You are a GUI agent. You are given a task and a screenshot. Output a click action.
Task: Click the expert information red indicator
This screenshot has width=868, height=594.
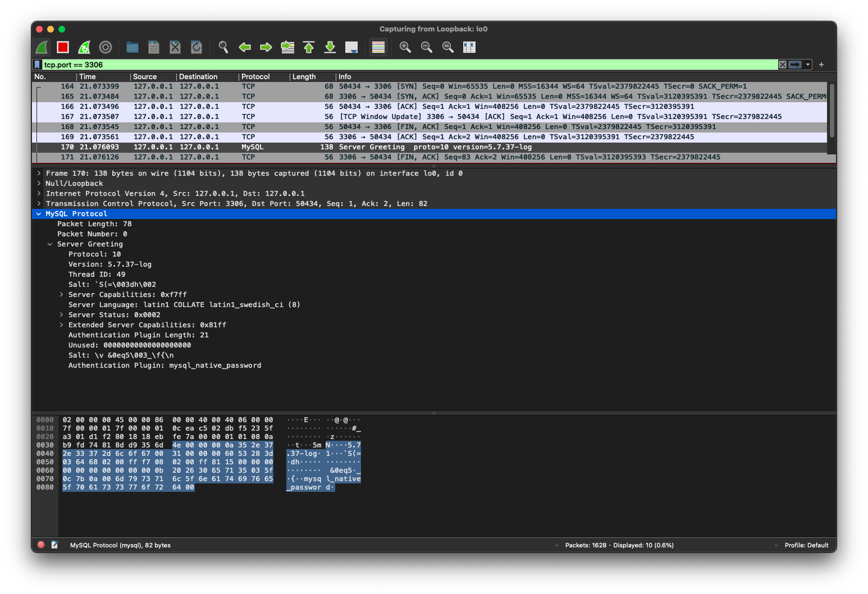click(x=41, y=545)
